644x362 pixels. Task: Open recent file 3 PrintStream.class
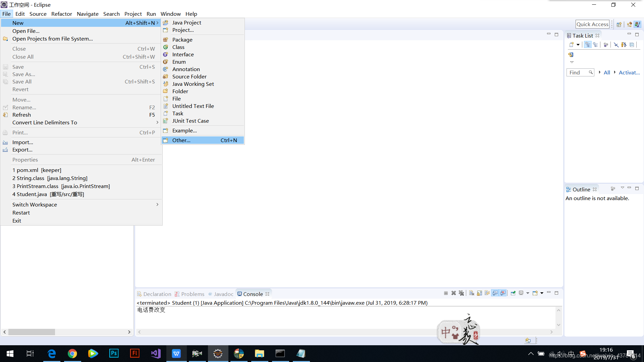pyautogui.click(x=81, y=186)
